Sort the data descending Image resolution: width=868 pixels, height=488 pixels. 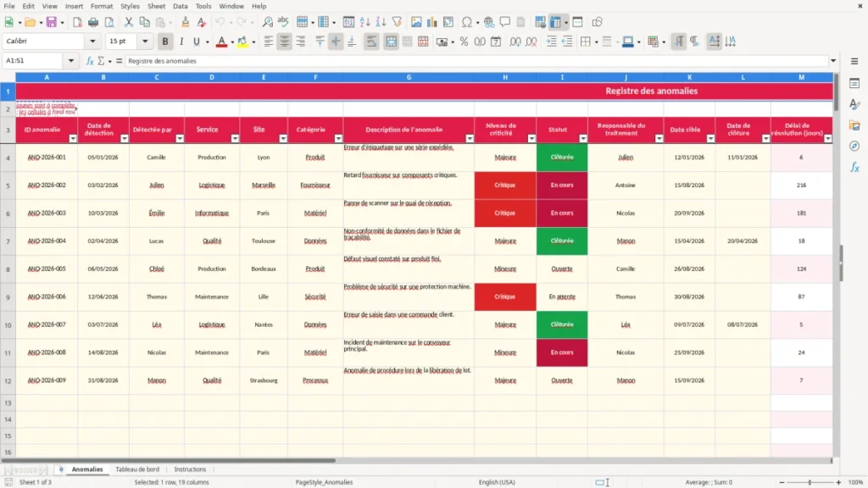[x=381, y=22]
